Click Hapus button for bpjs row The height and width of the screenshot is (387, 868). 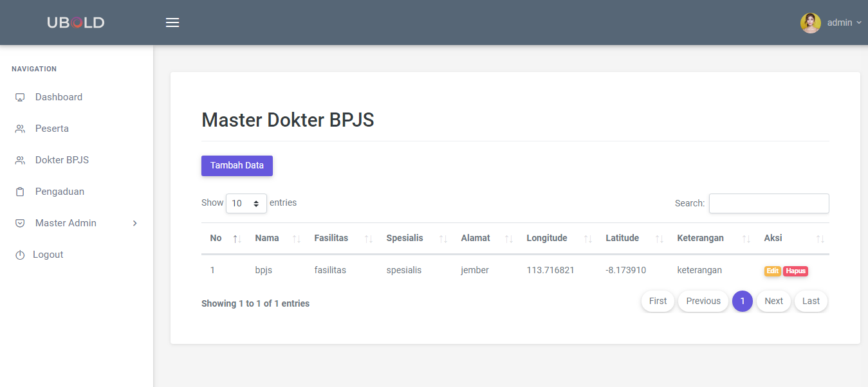[x=795, y=271]
